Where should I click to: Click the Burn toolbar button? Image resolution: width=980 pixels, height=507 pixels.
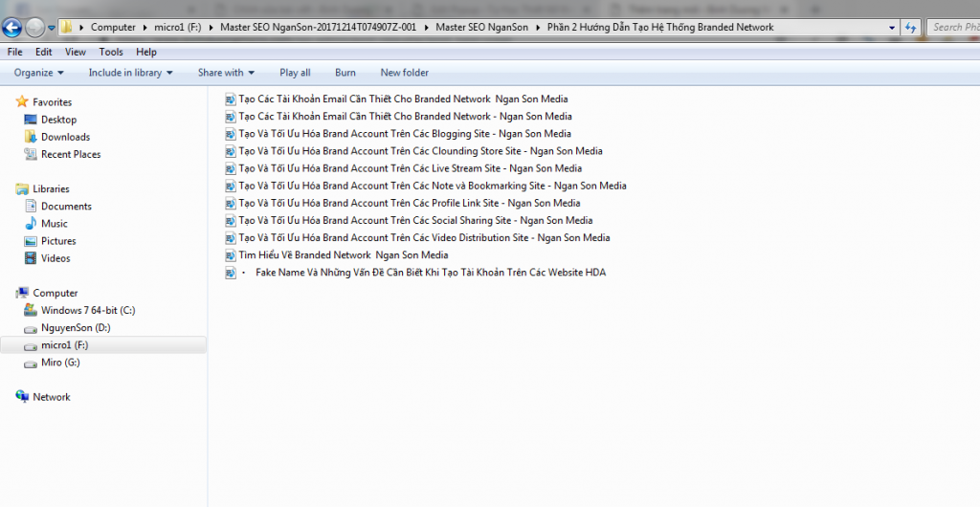pos(345,73)
